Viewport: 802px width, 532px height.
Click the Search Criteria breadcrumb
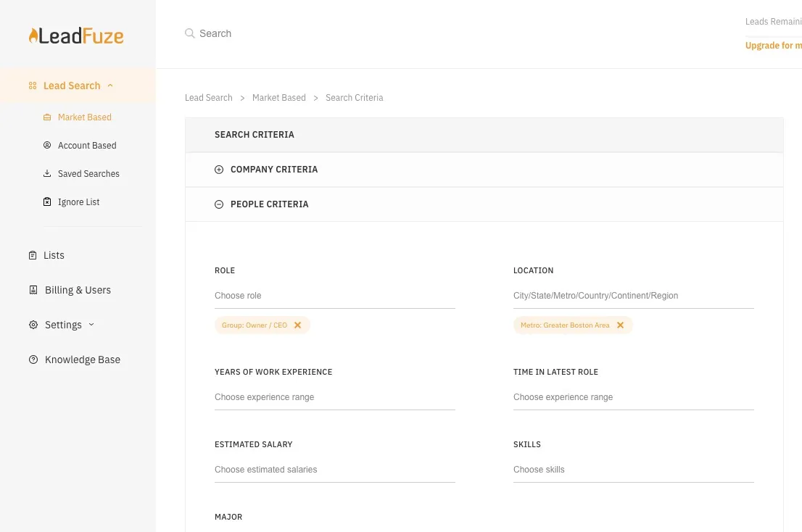355,98
